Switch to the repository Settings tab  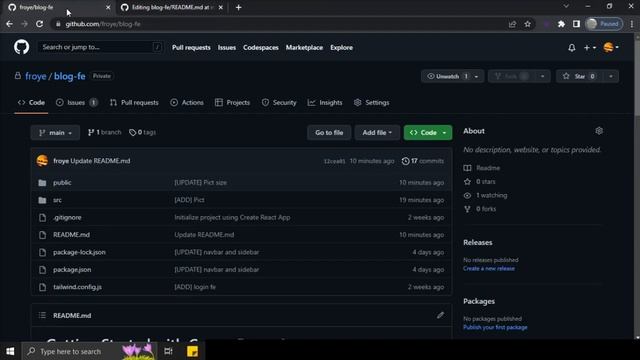tap(371, 102)
